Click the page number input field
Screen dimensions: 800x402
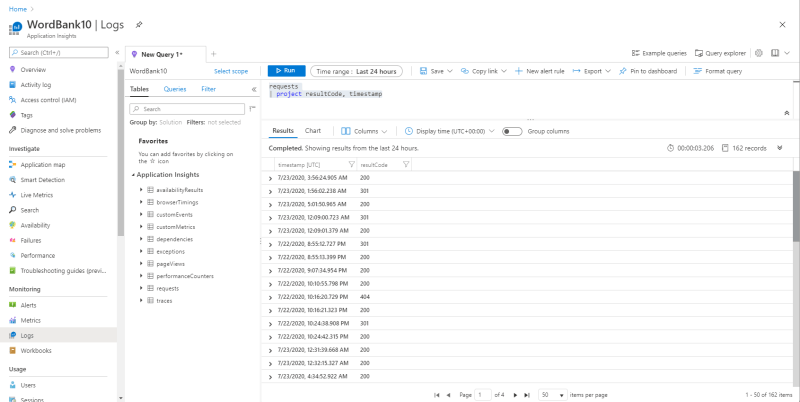click(483, 395)
